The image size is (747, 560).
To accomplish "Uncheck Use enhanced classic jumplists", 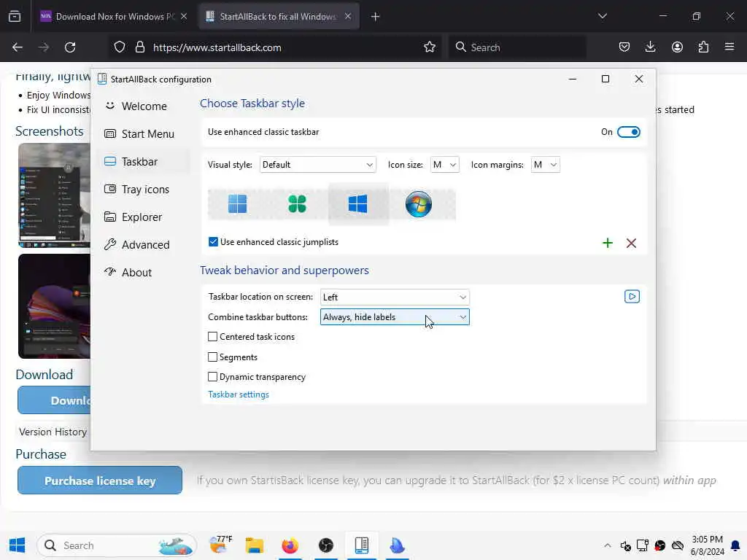I will [x=213, y=242].
